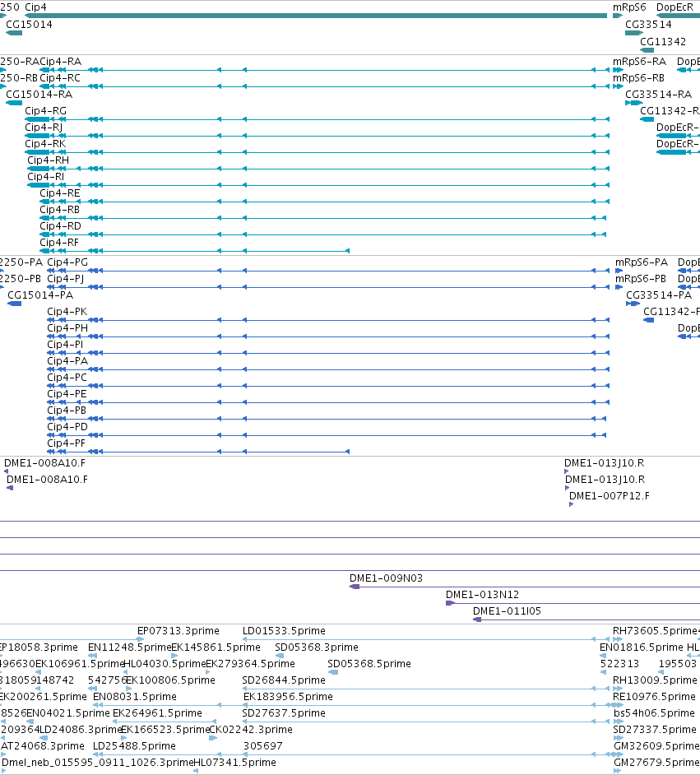Image resolution: width=700 pixels, height=775 pixels.
Task: Click the 305697 EST label
Action: [263, 746]
